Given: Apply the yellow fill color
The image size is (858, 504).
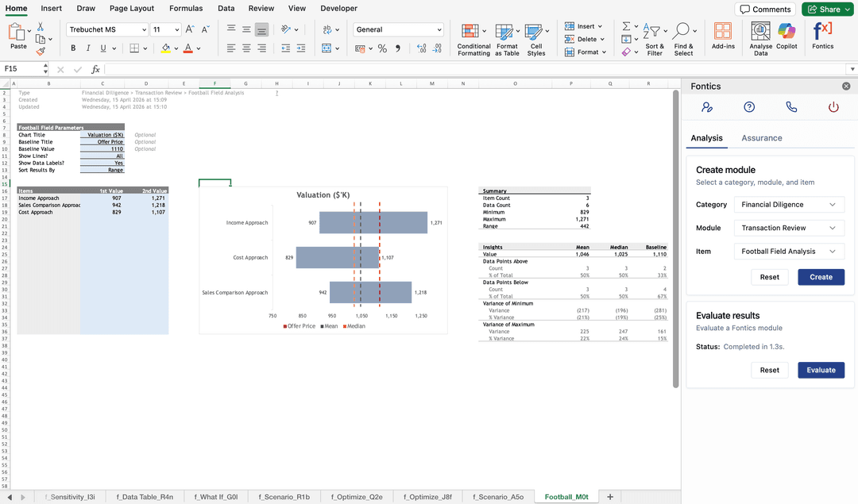Looking at the screenshot, I should coord(166,48).
